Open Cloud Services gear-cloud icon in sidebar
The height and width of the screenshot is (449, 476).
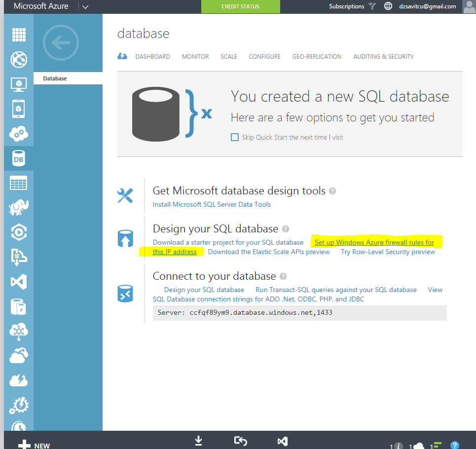pos(19,134)
